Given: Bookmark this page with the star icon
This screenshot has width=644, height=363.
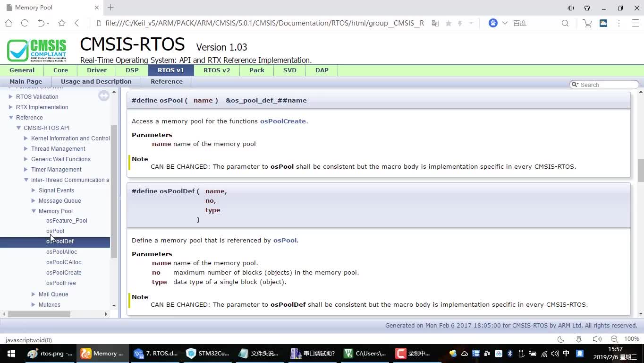Looking at the screenshot, I should (62, 23).
